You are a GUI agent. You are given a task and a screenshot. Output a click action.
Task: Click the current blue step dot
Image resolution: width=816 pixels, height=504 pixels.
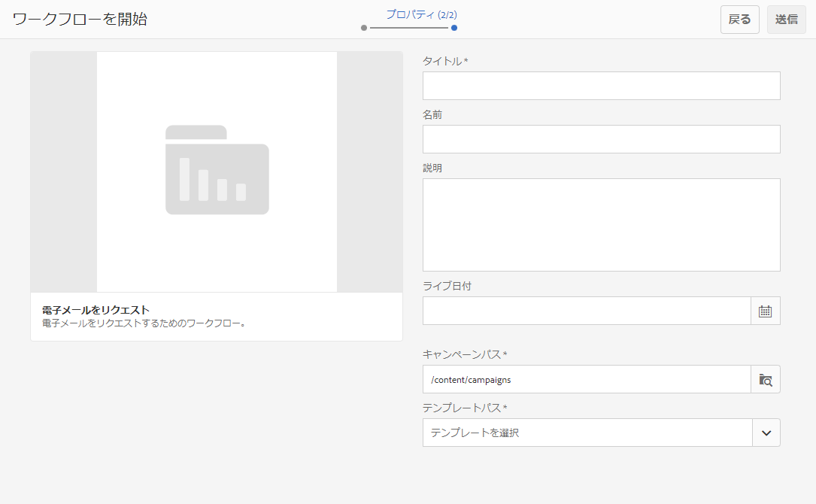pyautogui.click(x=454, y=28)
